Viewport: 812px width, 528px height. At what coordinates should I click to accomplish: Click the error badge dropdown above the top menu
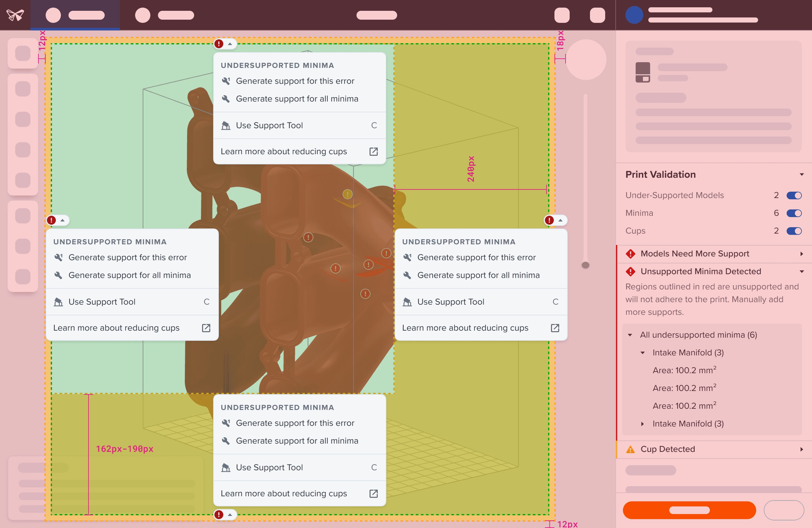(x=225, y=44)
